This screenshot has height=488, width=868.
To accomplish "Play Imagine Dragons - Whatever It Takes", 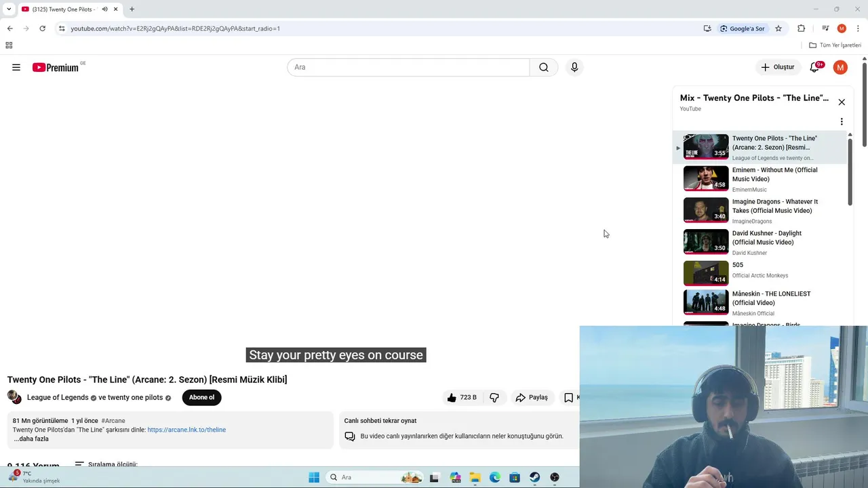I will coord(759,211).
